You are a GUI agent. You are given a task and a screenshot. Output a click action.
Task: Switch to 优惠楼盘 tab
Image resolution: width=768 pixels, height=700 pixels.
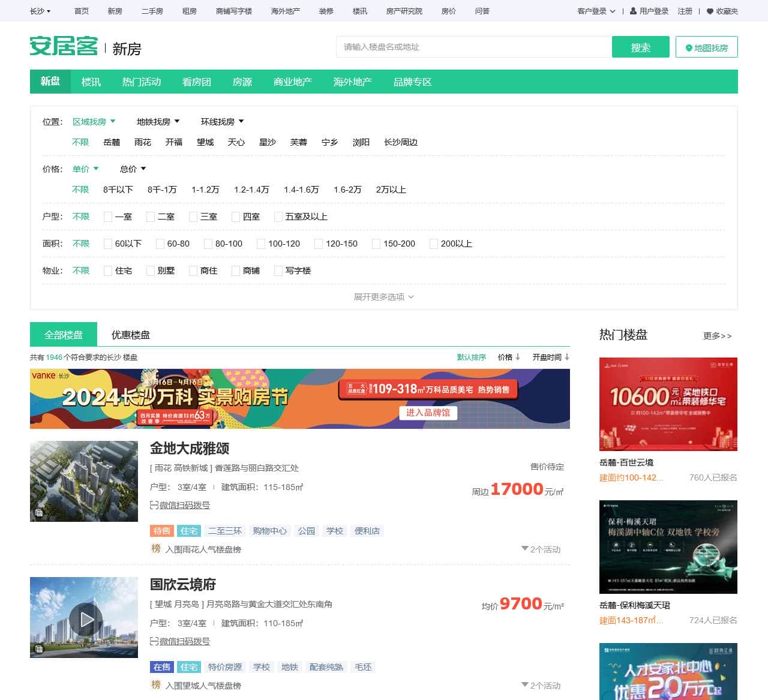pyautogui.click(x=131, y=335)
